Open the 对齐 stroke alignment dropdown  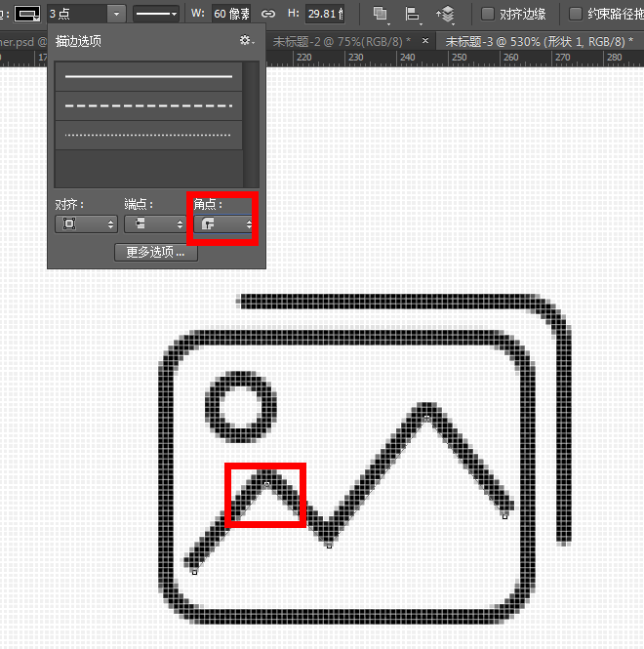[x=87, y=223]
